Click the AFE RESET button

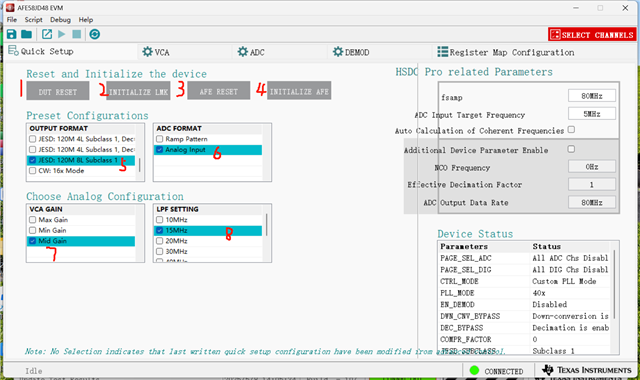point(218,91)
